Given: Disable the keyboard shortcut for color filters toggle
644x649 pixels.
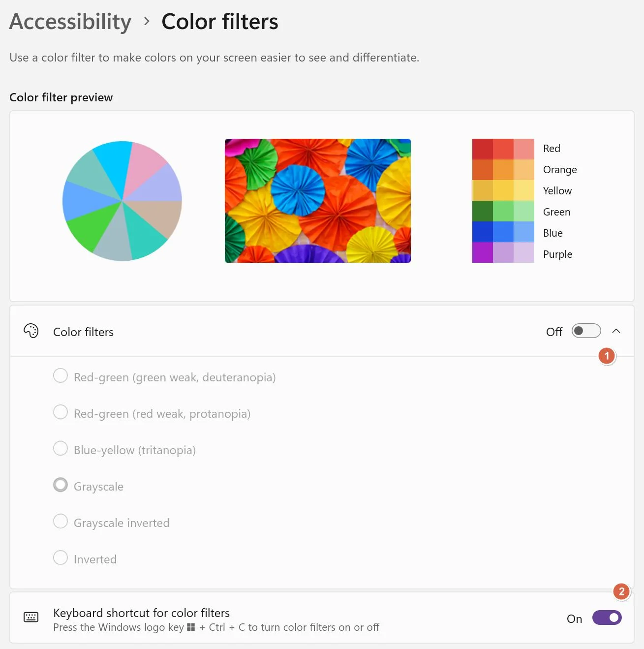Looking at the screenshot, I should pos(607,618).
